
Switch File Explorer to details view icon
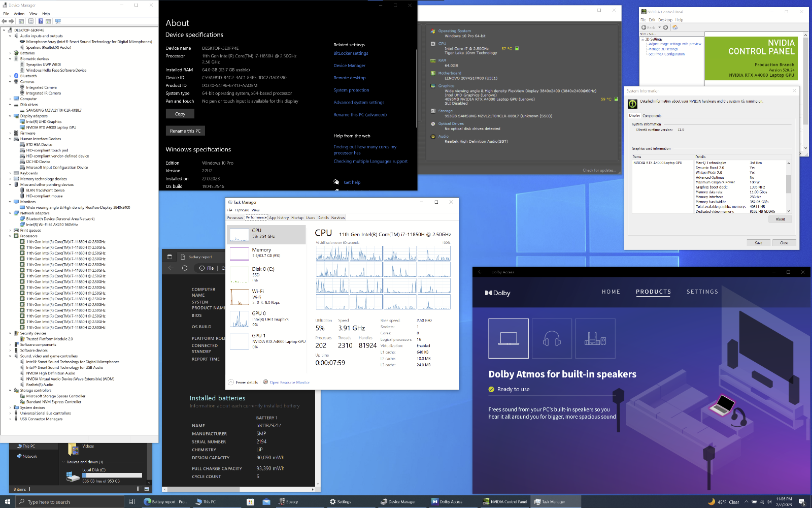(140, 489)
